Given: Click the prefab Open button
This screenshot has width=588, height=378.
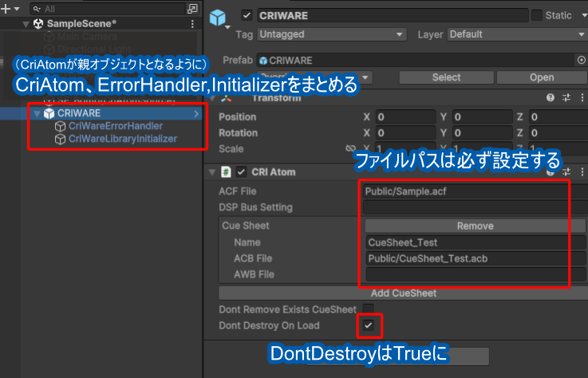Looking at the screenshot, I should pos(542,77).
